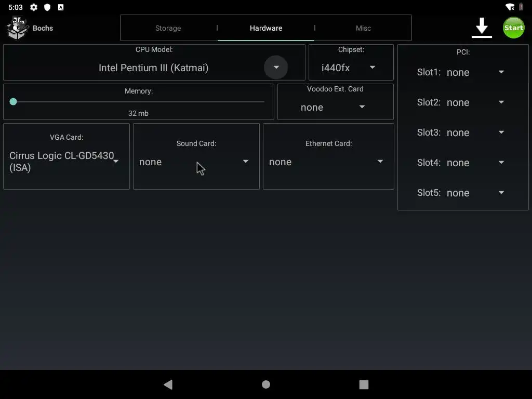Click the settings gear status bar icon
532x399 pixels.
pyautogui.click(x=34, y=7)
